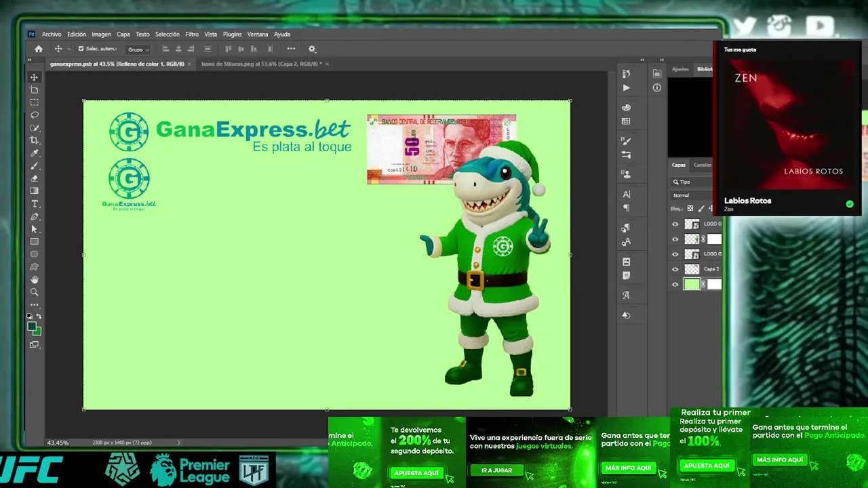Viewport: 868px width, 488px height.
Task: Open the Filtro menu
Action: click(192, 35)
